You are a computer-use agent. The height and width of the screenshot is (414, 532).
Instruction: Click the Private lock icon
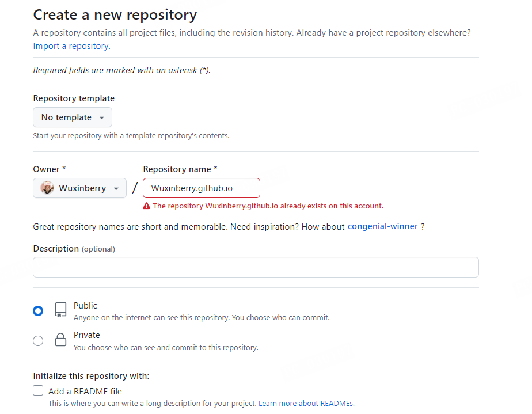60,340
